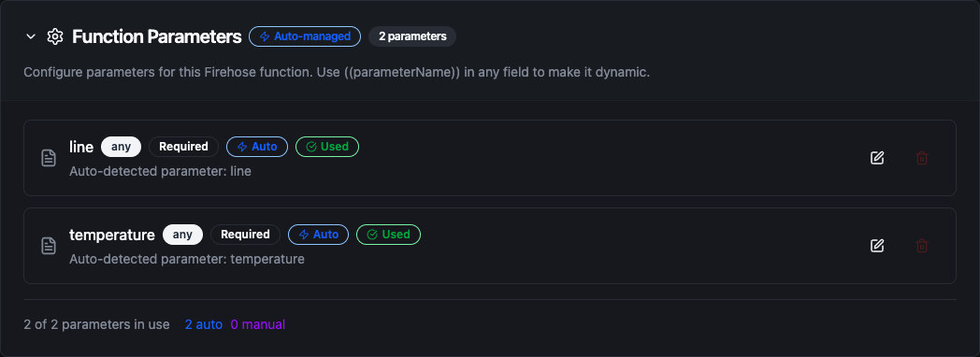Click the 2 parameters count badge
The image size is (980, 357).
(x=412, y=36)
